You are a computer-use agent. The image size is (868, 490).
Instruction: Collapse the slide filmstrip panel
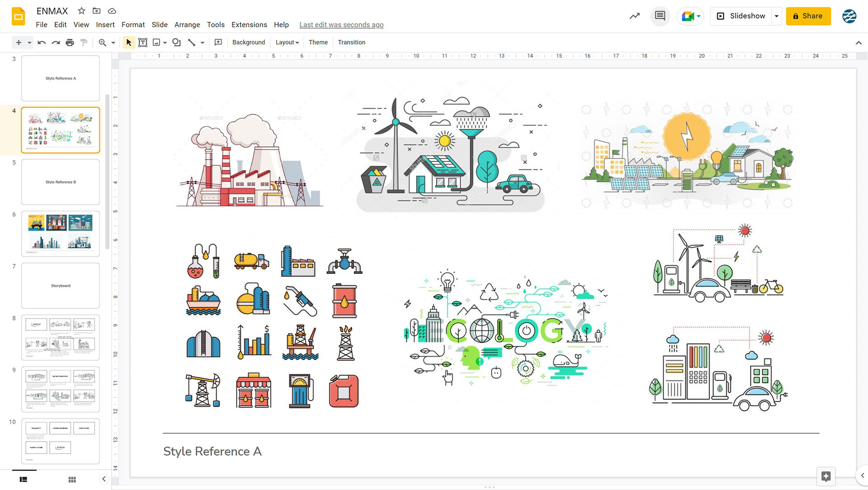(104, 479)
